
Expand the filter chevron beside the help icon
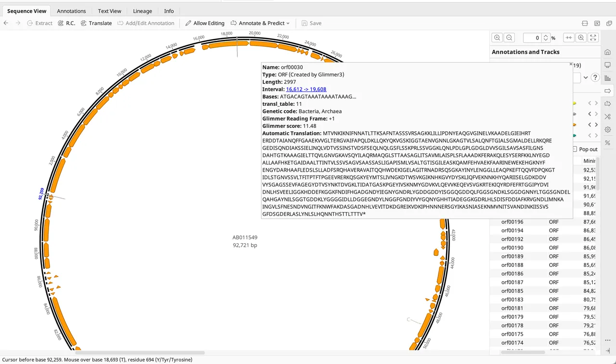586,77
